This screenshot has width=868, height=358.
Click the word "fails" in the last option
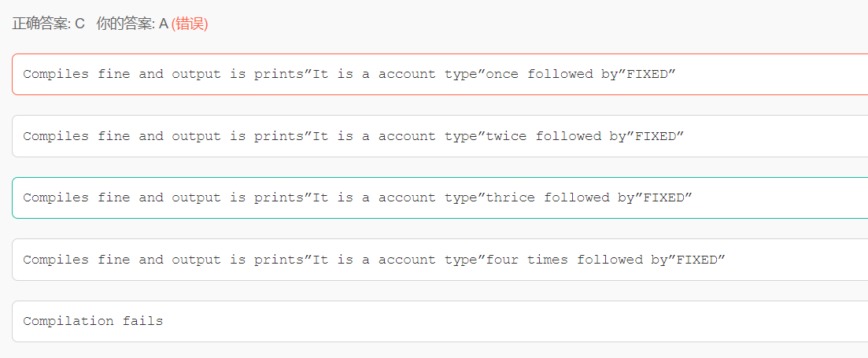[142, 321]
